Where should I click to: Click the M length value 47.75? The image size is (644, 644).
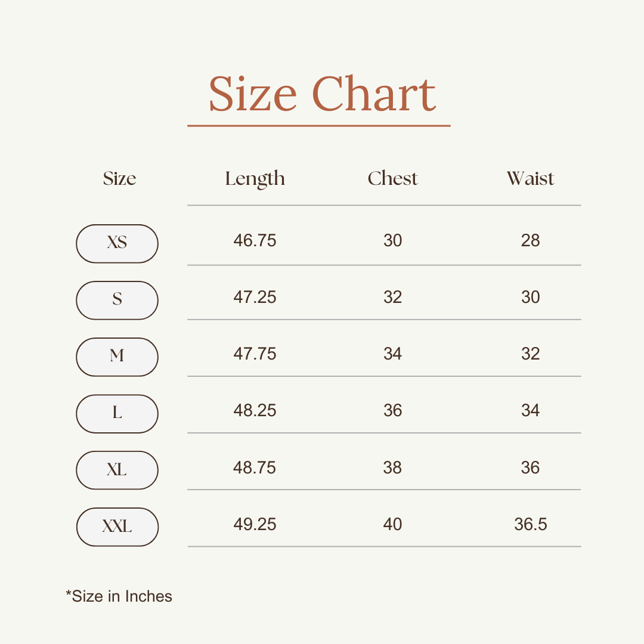tap(255, 354)
